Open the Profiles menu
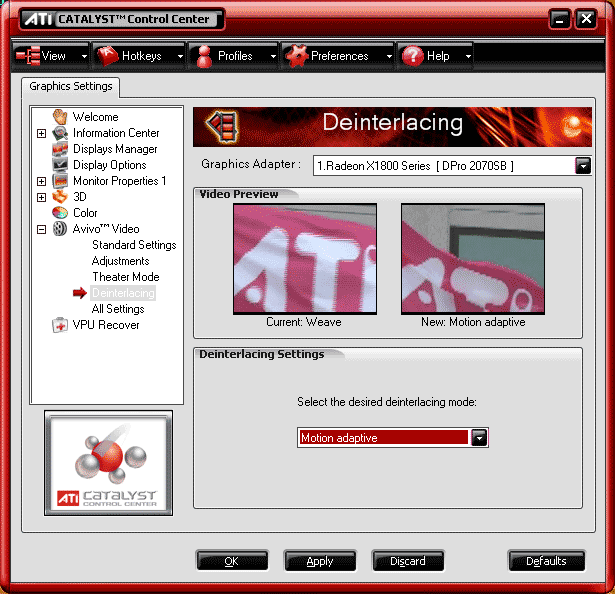This screenshot has height=594, width=615. 233,56
